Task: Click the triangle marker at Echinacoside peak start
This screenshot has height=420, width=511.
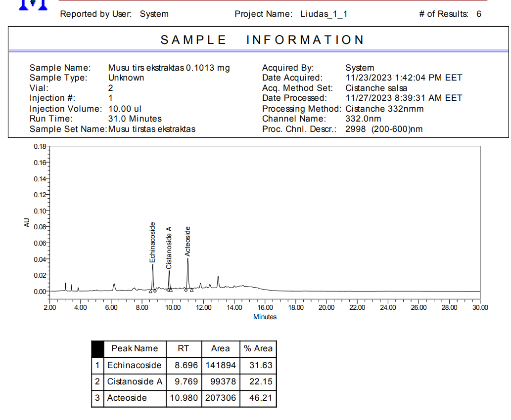Action: pyautogui.click(x=150, y=291)
